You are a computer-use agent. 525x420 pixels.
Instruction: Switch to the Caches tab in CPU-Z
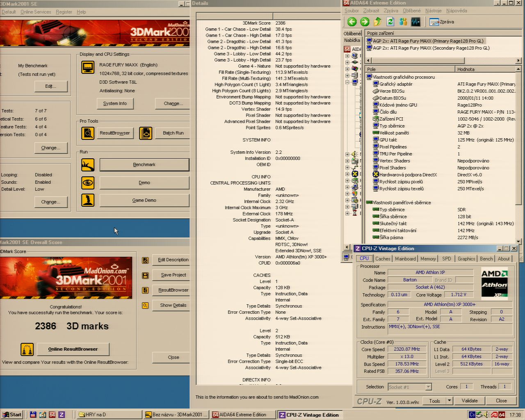(383, 259)
